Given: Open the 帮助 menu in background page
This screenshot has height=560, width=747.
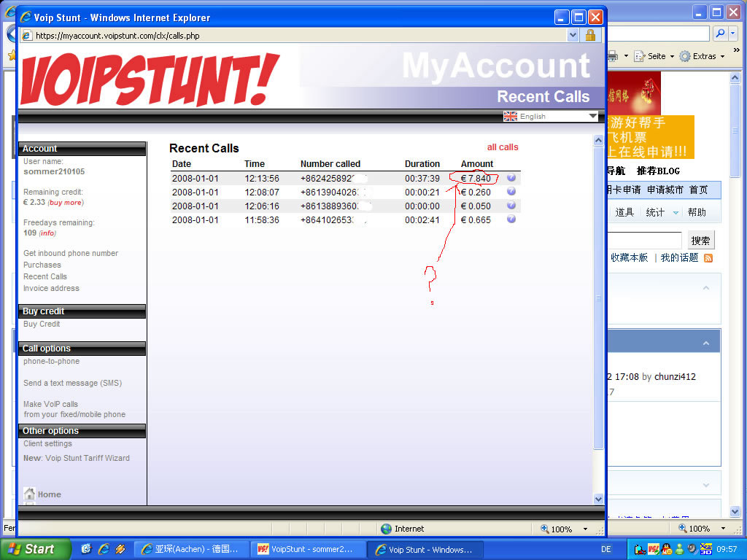Looking at the screenshot, I should (x=697, y=212).
